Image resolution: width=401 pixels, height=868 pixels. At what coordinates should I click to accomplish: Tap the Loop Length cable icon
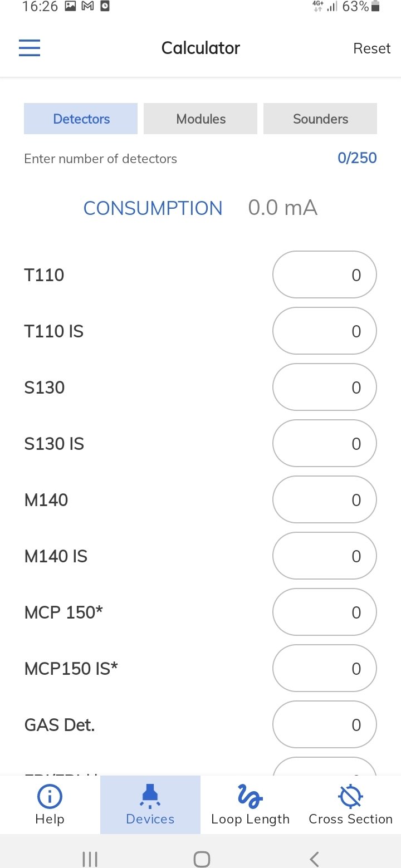pos(250,796)
